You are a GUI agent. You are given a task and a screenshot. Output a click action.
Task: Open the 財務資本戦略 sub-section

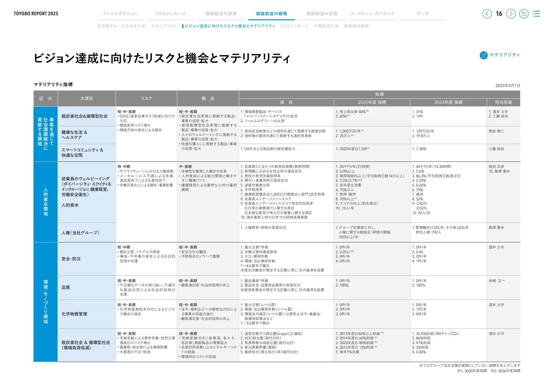pyautogui.click(x=356, y=26)
